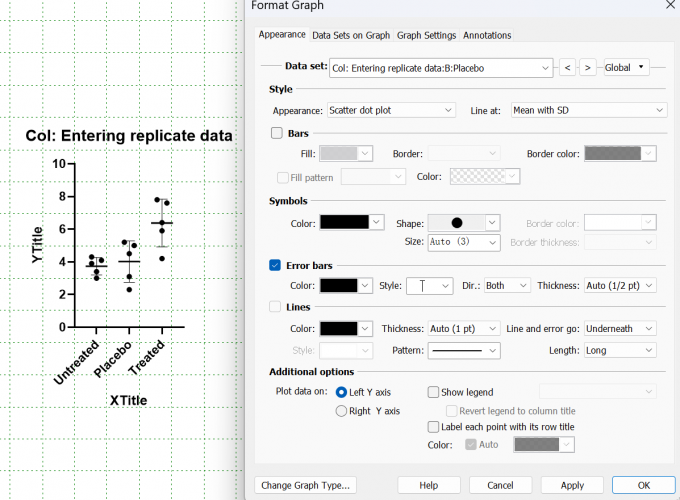Open the symbol Shape picker

point(464,223)
